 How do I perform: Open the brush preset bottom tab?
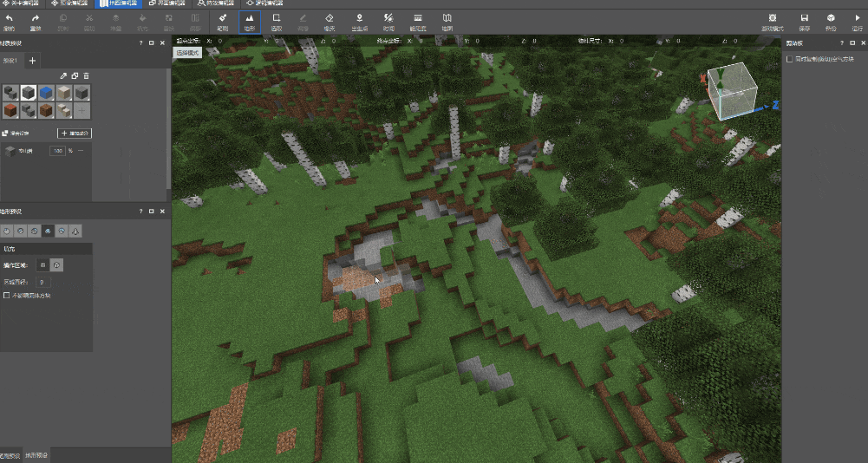10,456
